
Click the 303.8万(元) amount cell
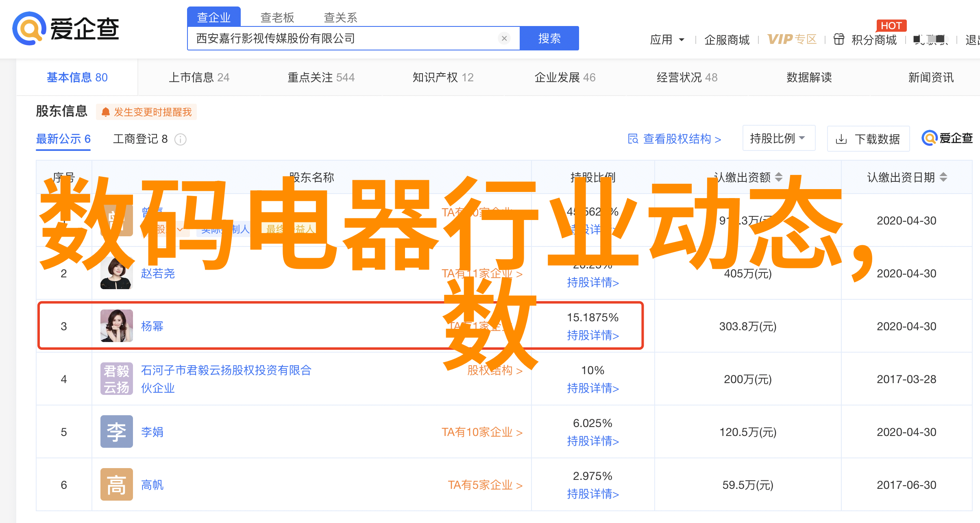[x=748, y=326]
